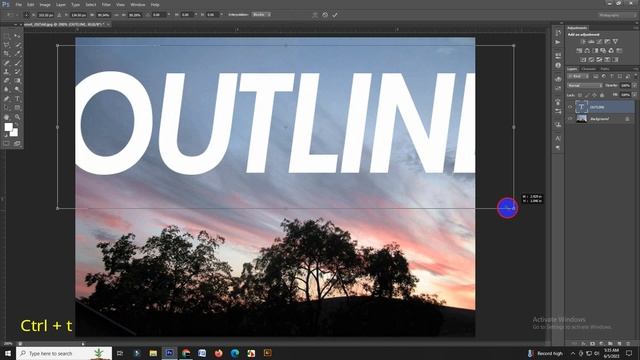Toggle Quick Mask mode

[x=7, y=144]
